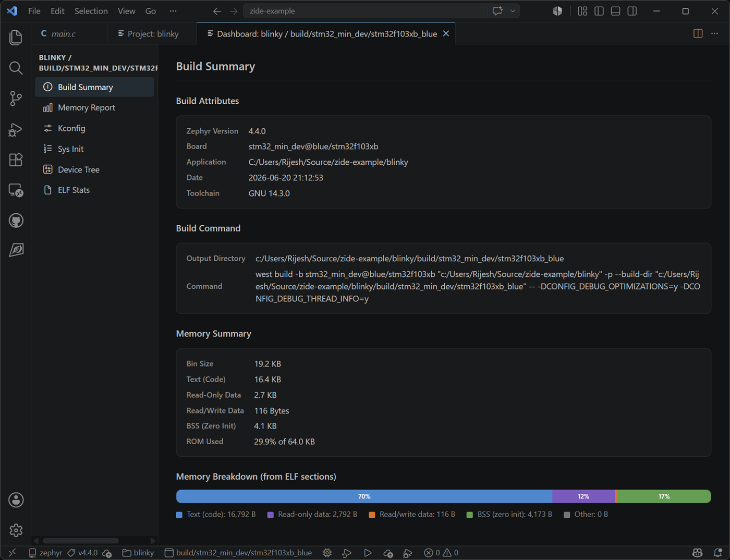The image size is (730, 560).
Task: Open the Search view in activity bar
Action: tap(16, 68)
